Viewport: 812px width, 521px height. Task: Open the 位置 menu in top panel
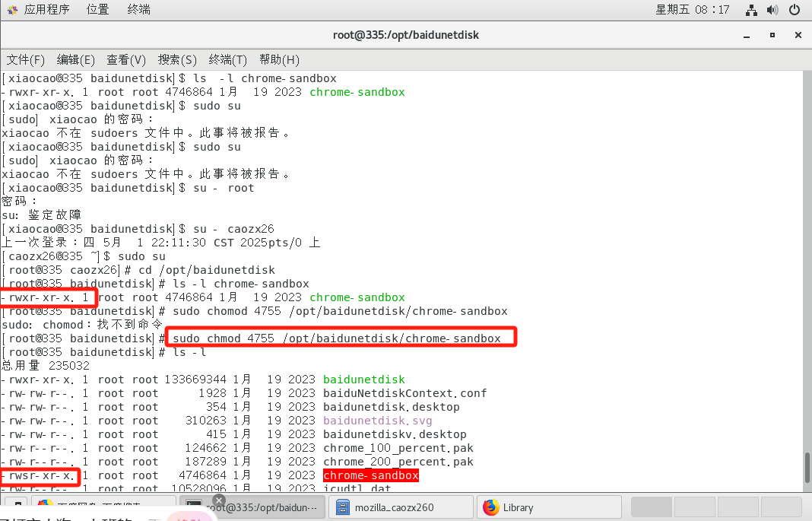(97, 9)
